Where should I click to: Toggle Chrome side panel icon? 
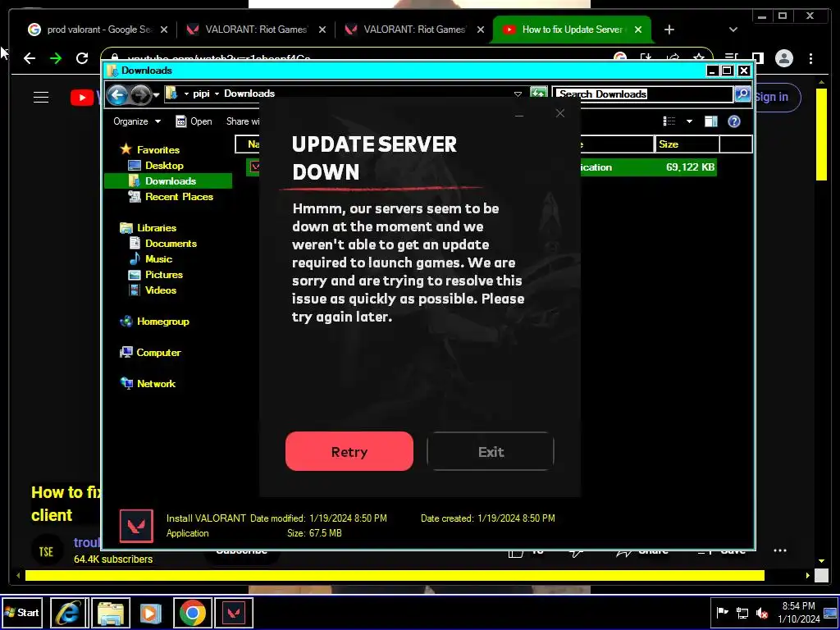pos(757,58)
